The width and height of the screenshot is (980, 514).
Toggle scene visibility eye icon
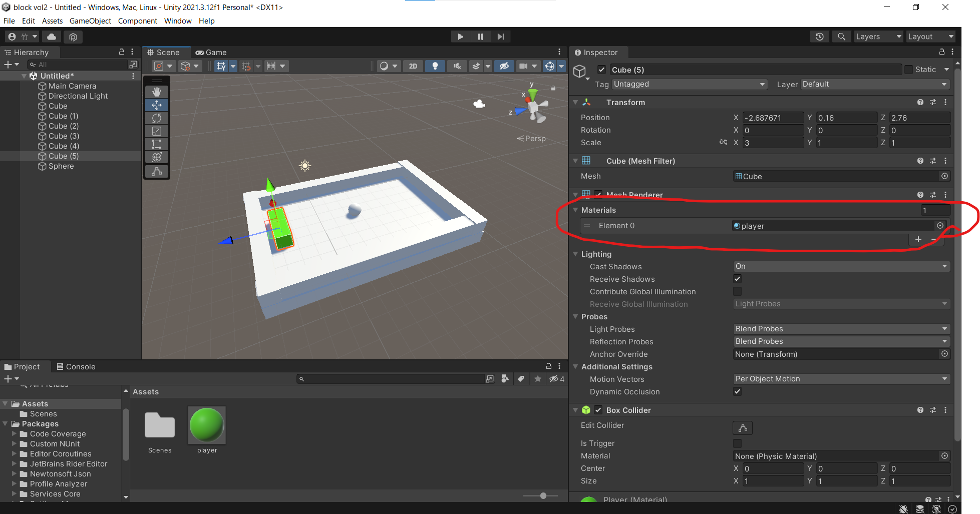504,66
